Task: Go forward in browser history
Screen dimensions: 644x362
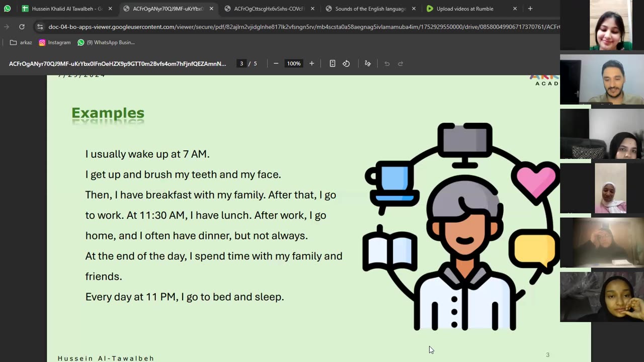Action: (7, 27)
